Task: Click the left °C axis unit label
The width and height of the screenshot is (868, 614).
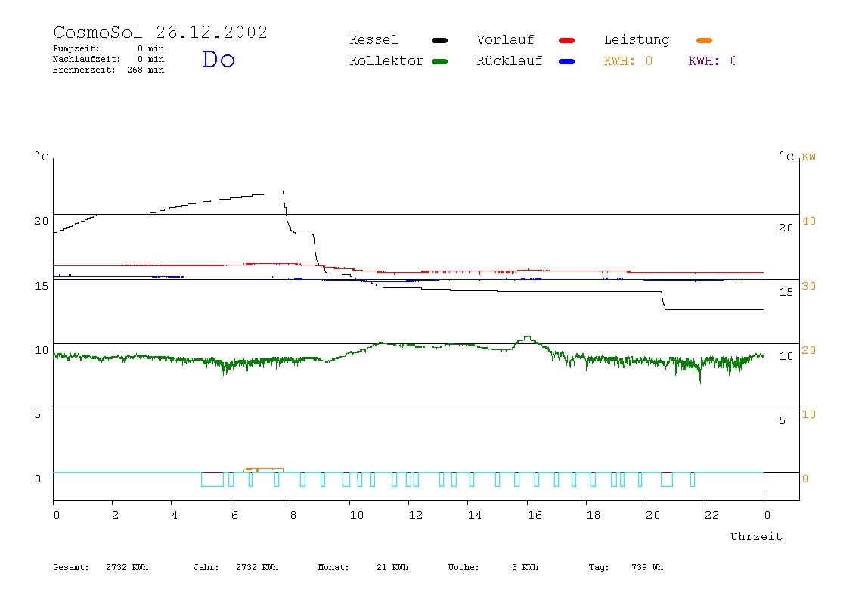Action: (x=42, y=157)
